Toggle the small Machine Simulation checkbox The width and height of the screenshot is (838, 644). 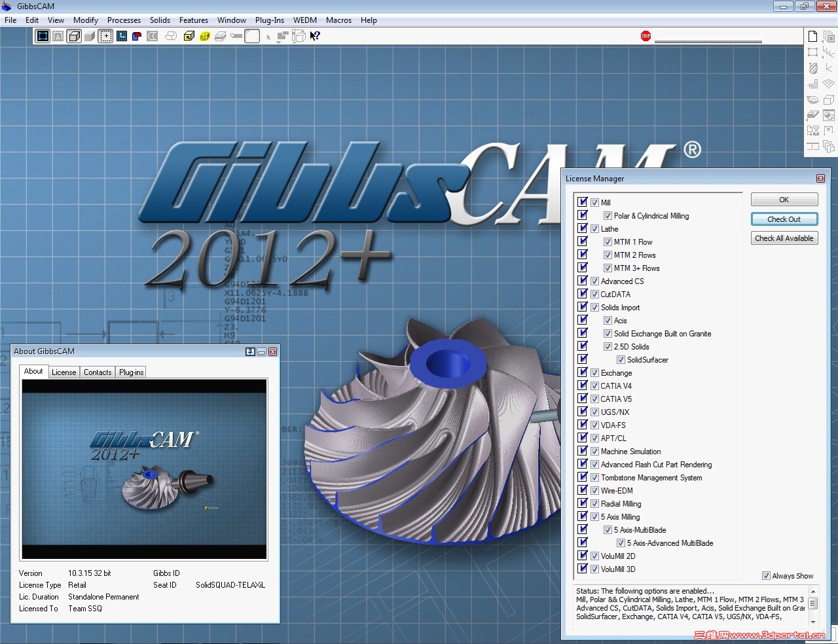click(595, 452)
